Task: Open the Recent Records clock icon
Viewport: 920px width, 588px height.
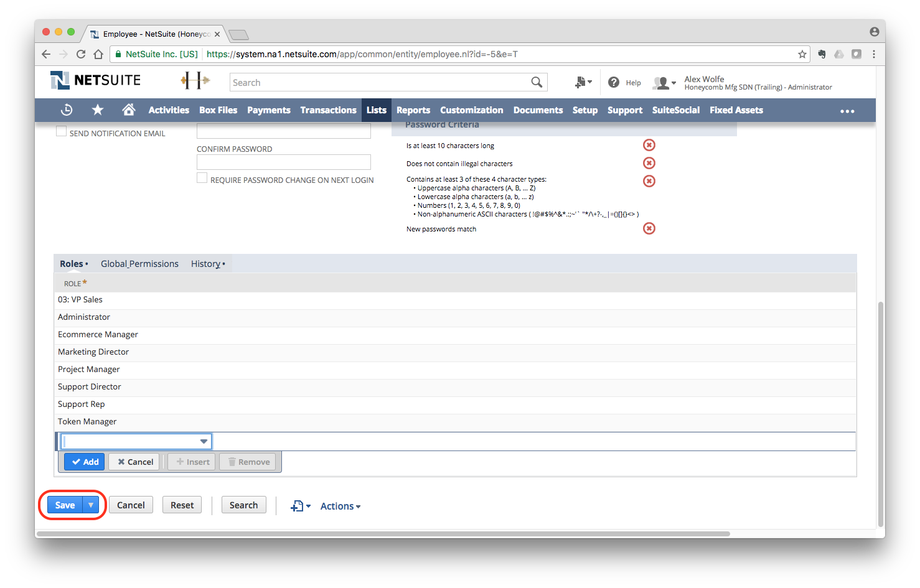Action: 67,110
